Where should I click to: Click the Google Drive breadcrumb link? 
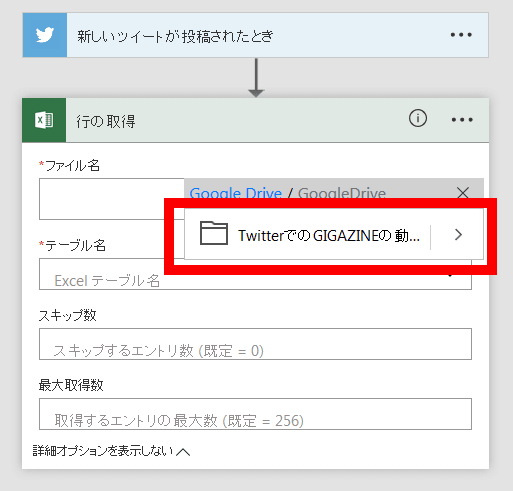click(235, 193)
